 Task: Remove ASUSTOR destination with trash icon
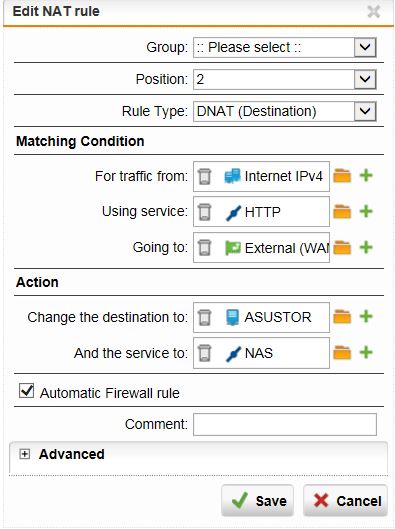click(x=204, y=317)
